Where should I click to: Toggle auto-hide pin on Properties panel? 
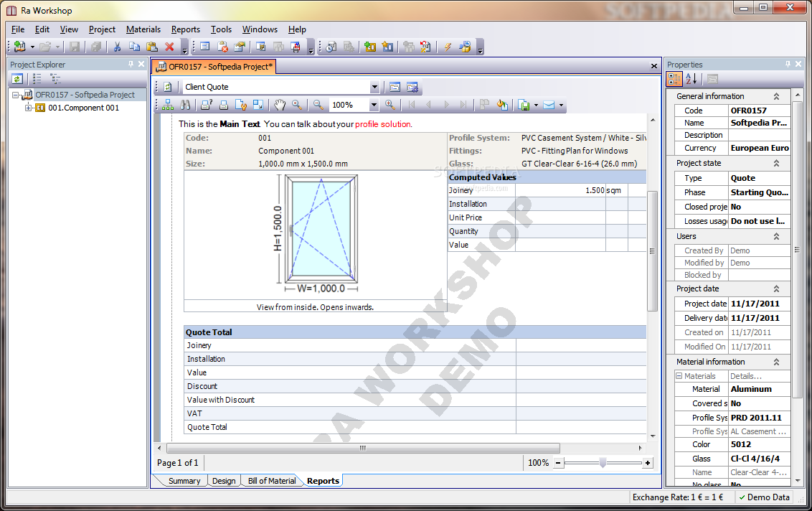788,65
